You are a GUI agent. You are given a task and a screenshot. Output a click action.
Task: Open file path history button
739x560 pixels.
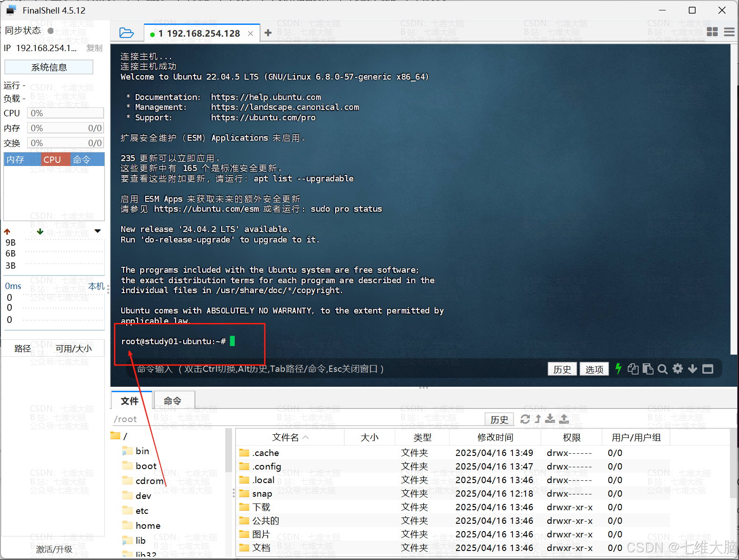499,419
